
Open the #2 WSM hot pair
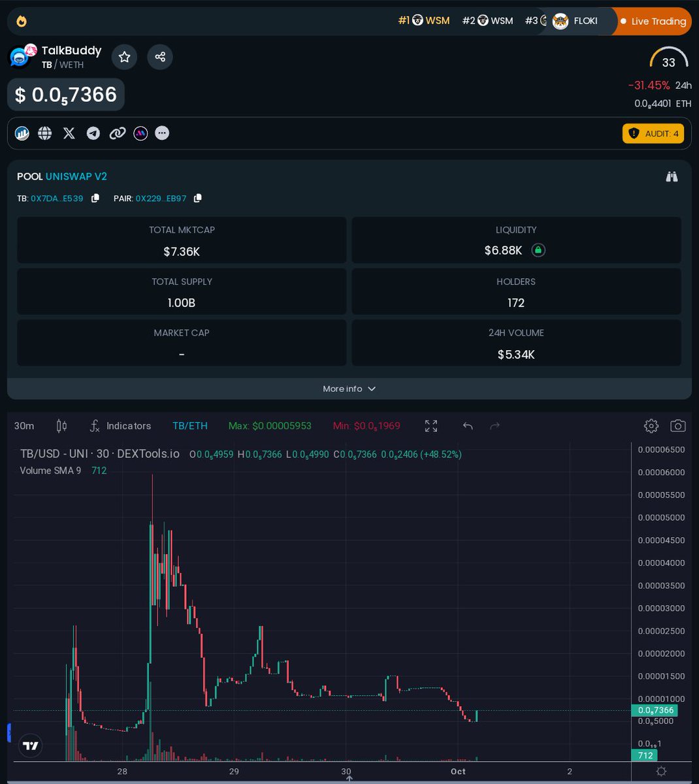[487, 21]
